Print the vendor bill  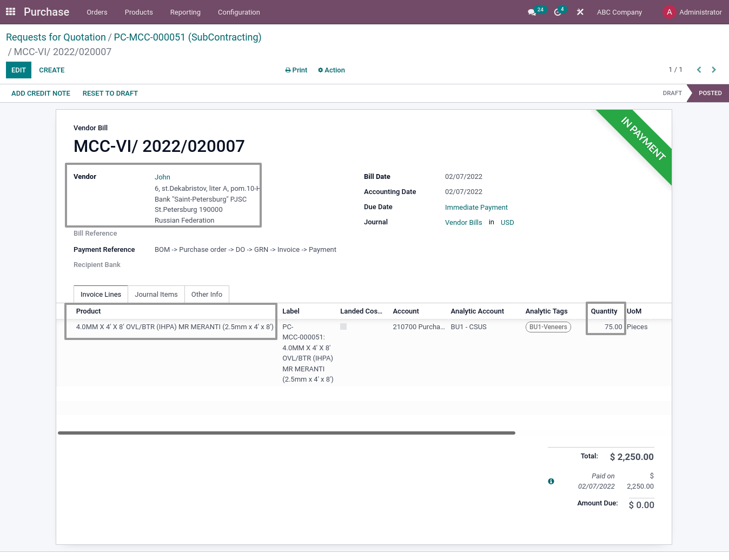296,70
